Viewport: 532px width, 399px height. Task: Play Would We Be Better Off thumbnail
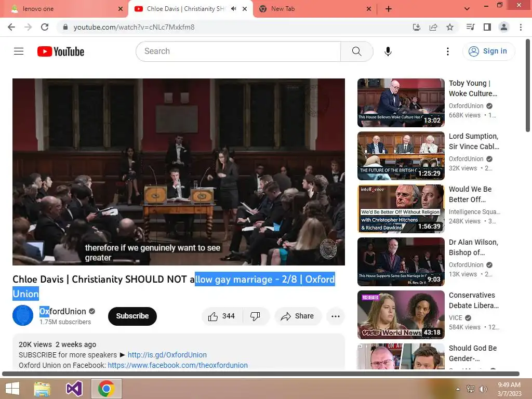[x=401, y=209]
